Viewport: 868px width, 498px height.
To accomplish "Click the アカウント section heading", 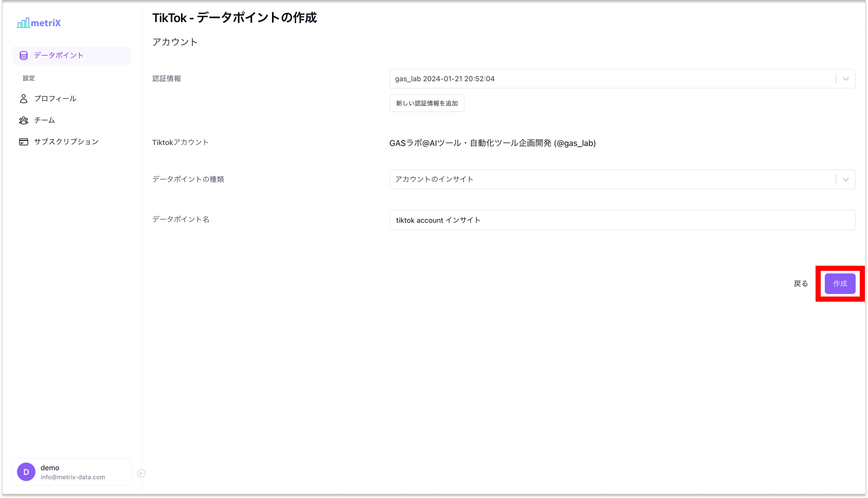I will click(x=175, y=42).
